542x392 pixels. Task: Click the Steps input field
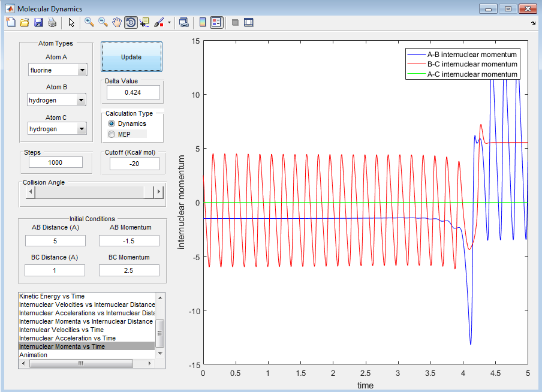point(55,162)
